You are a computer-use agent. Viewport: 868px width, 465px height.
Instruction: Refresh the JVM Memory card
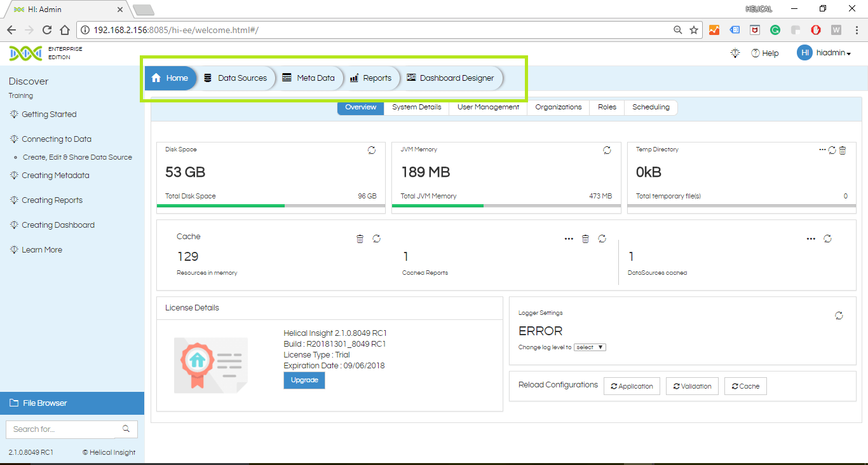click(607, 150)
